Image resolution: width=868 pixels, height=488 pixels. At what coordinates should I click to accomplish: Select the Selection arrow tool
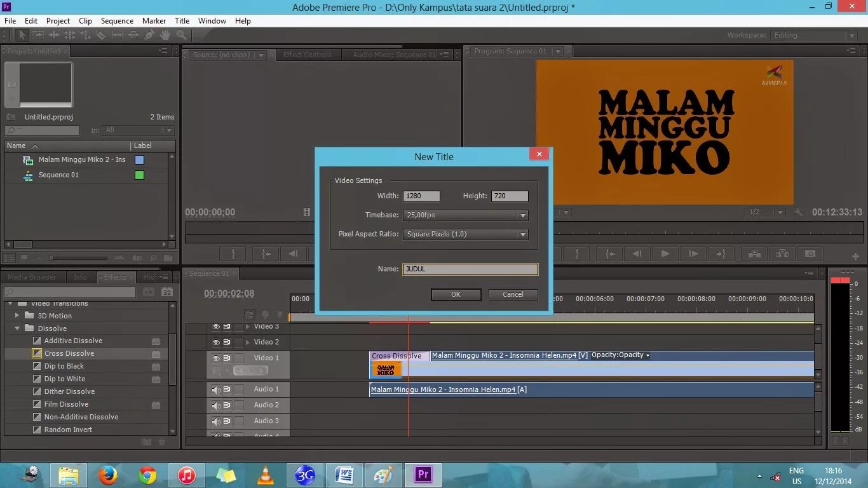pyautogui.click(x=22, y=35)
